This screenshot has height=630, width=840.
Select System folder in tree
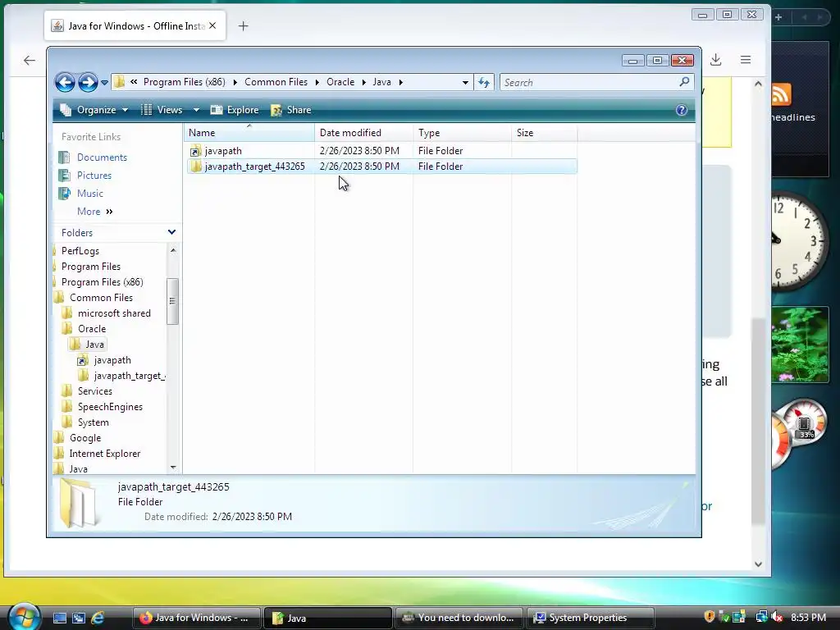tap(93, 422)
